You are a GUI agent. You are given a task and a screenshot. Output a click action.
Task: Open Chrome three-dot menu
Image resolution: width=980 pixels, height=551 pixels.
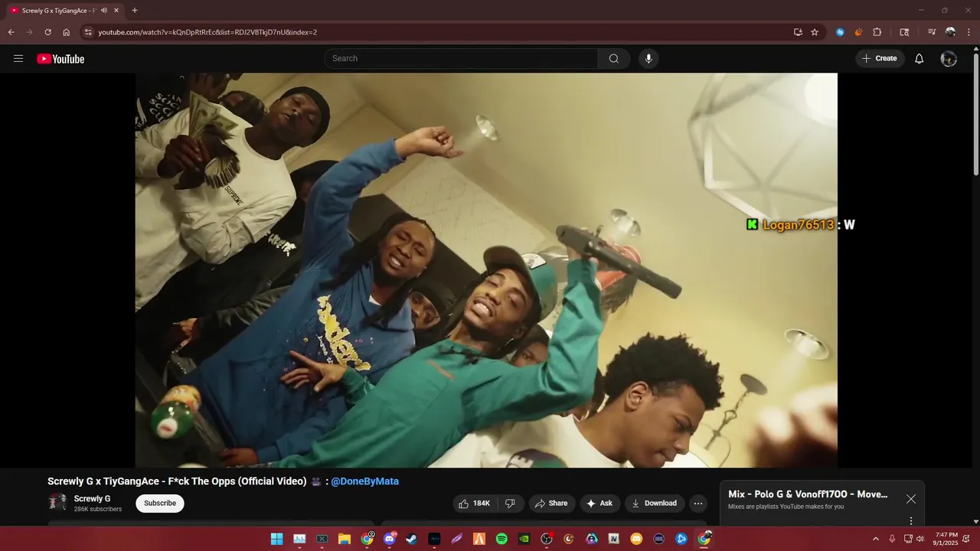pyautogui.click(x=969, y=32)
